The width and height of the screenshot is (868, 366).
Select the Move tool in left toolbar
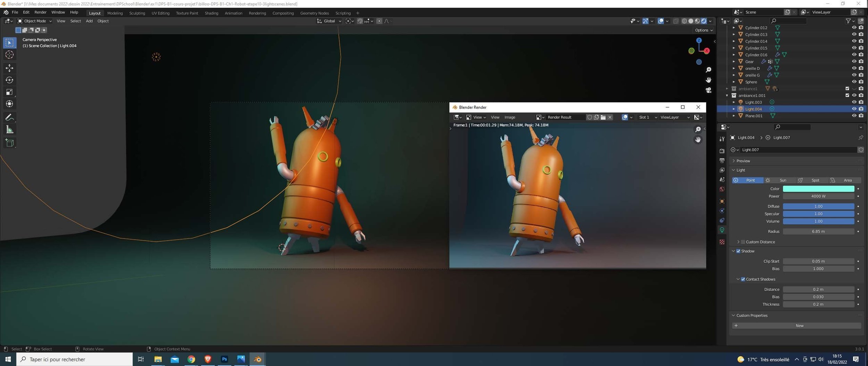click(x=9, y=68)
